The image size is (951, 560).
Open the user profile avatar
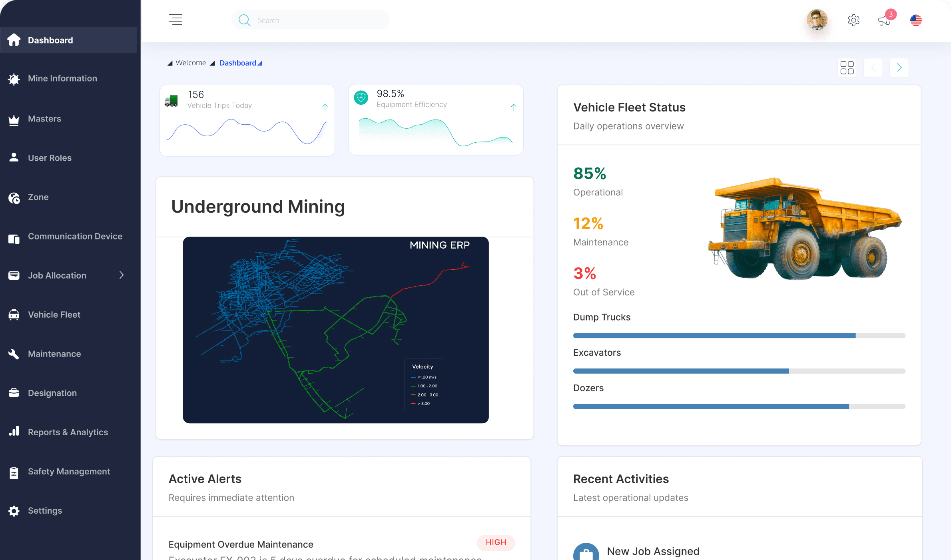(x=817, y=20)
